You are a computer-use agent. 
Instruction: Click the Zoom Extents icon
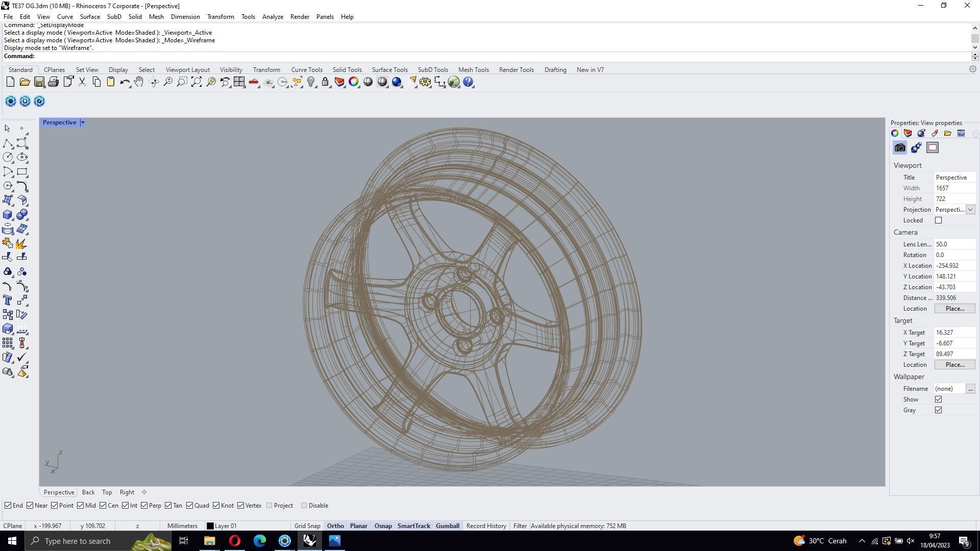point(196,82)
